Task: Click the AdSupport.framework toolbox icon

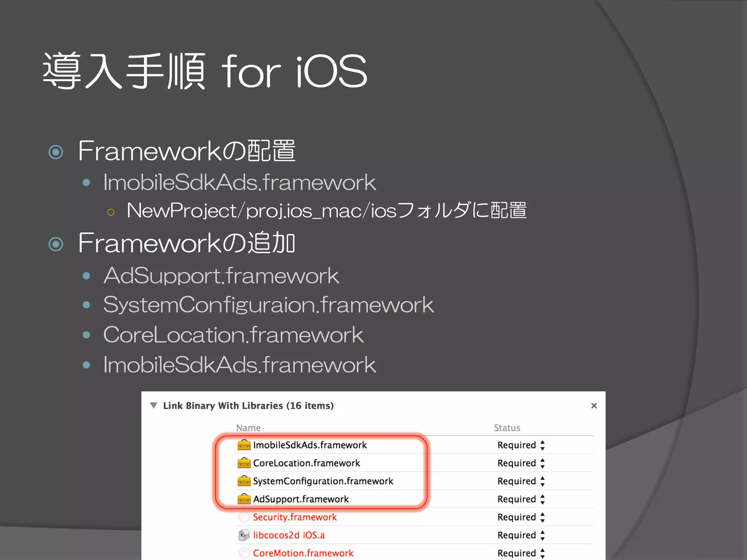Action: [244, 499]
